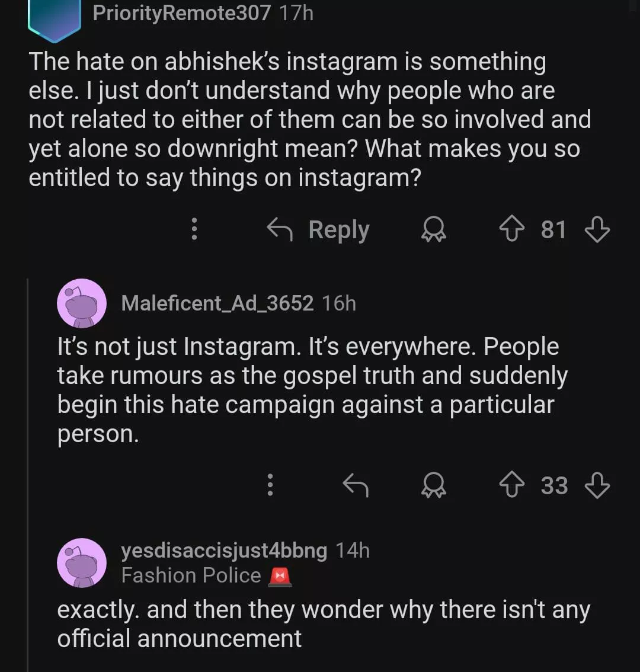Open overflow menu on Maleficent_Ad_3652's comment
The width and height of the screenshot is (640, 672).
click(270, 486)
